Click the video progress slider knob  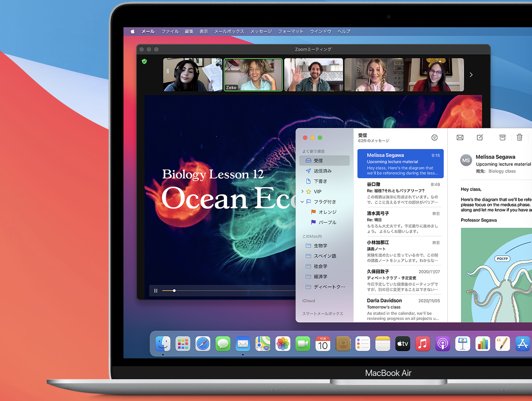[174, 291]
